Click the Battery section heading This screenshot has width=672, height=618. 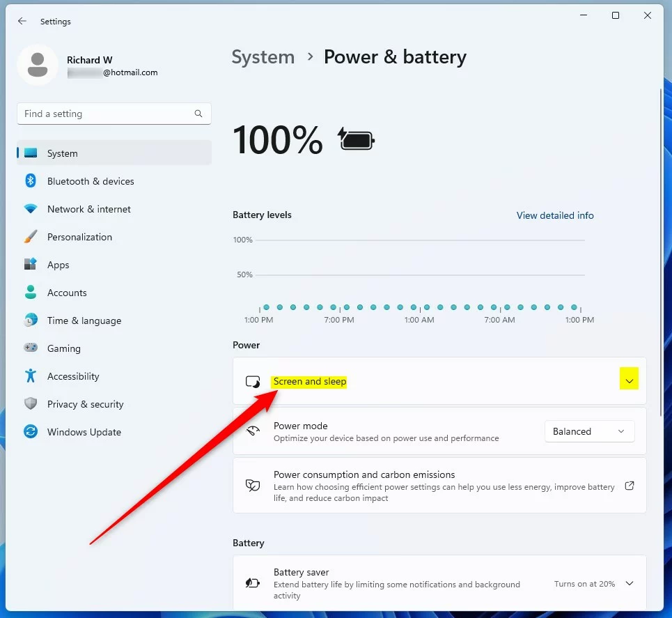[x=248, y=543]
